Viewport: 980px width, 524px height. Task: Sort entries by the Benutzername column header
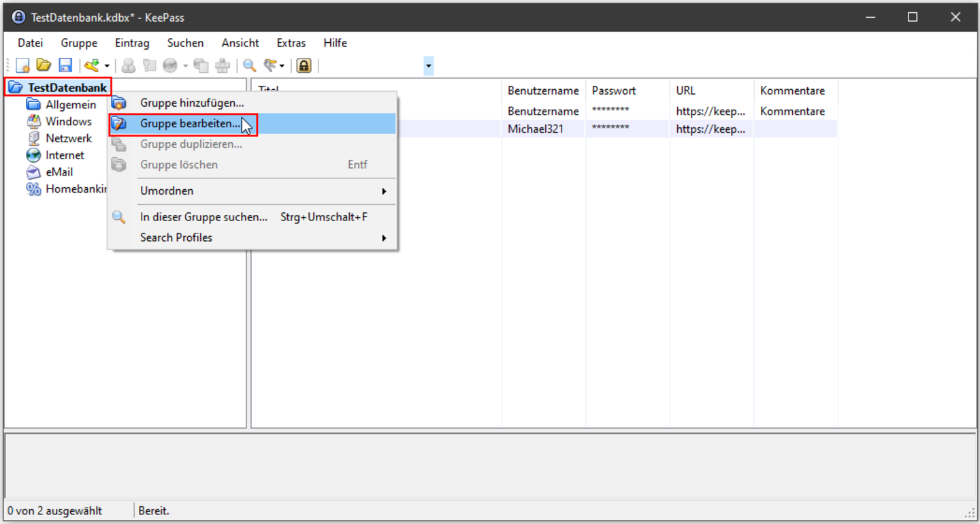544,91
